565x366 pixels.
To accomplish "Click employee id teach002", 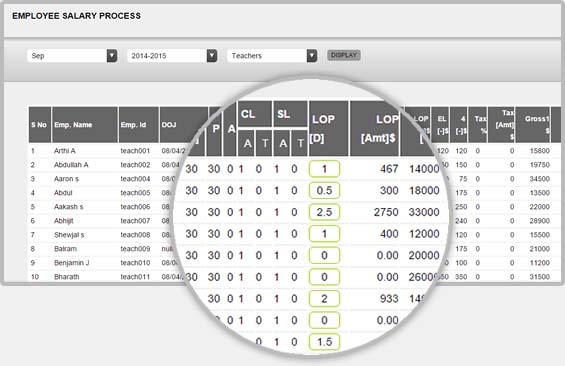I will (x=135, y=165).
